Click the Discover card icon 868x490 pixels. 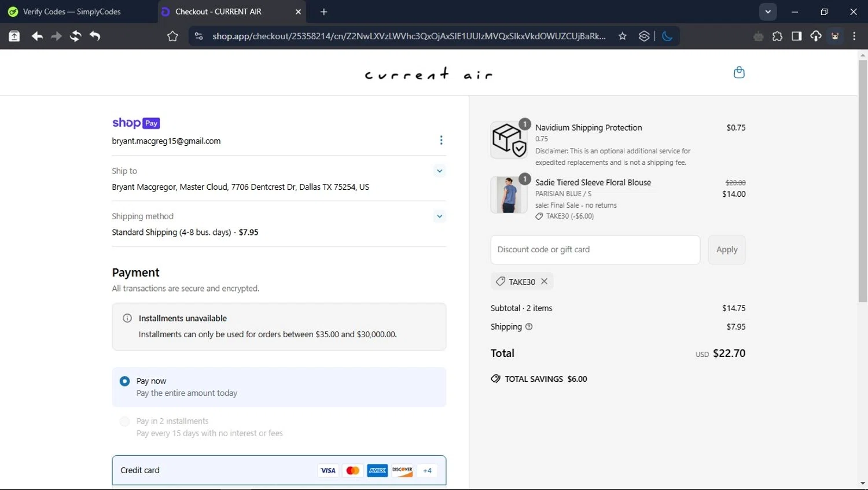pos(402,470)
